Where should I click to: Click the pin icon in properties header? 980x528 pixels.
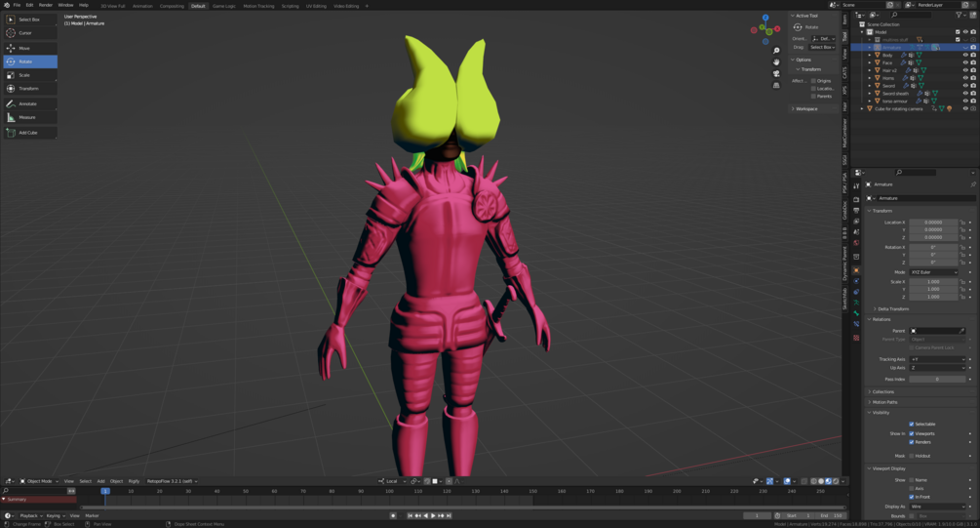(972, 184)
